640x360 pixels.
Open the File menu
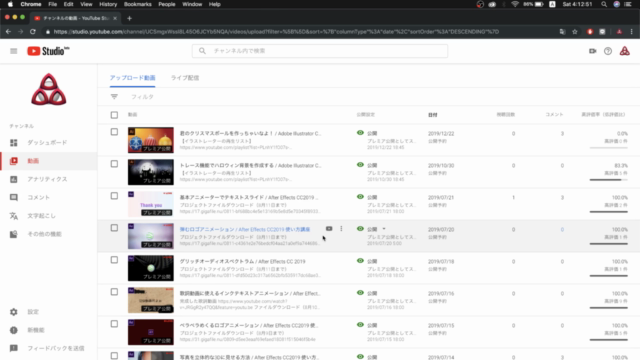tap(52, 4)
